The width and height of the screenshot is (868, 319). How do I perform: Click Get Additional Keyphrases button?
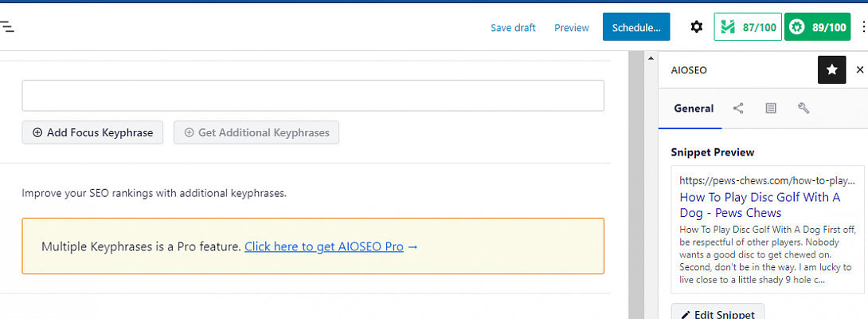click(256, 132)
